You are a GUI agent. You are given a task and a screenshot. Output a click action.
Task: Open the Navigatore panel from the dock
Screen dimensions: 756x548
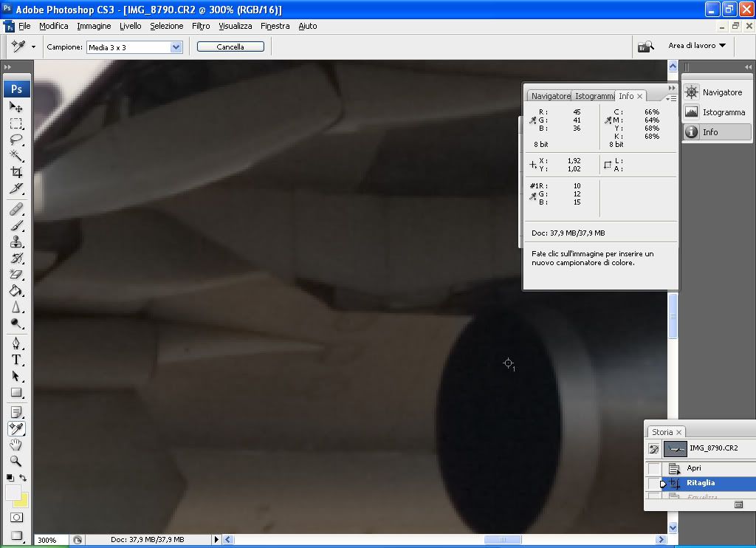click(715, 92)
